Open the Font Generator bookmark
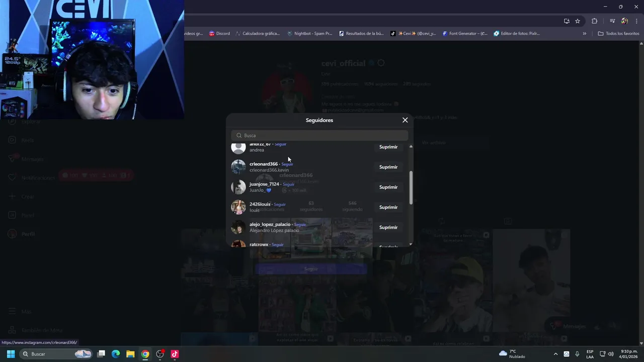Screen dimensions: 644x362 click(465, 34)
